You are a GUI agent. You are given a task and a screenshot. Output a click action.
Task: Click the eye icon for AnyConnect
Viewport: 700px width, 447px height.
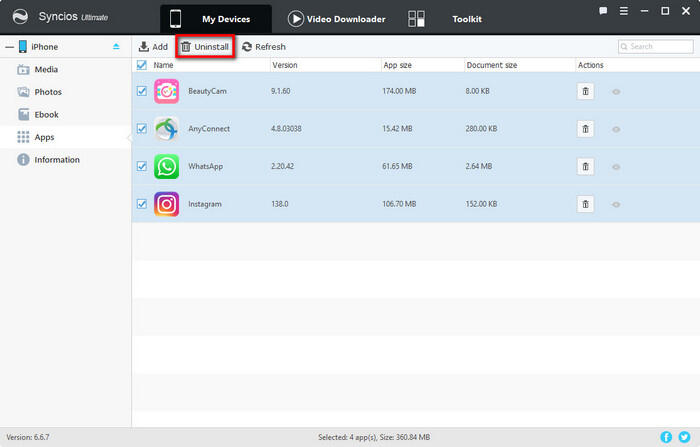click(x=616, y=129)
